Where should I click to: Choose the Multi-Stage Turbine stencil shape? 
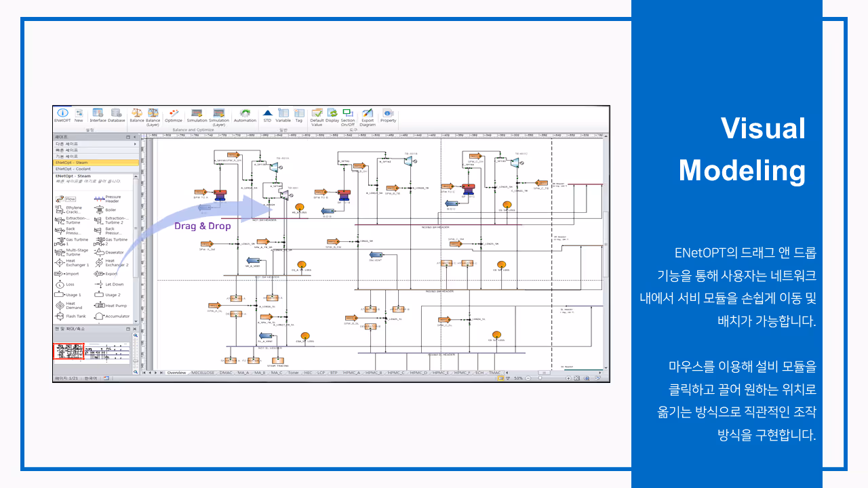pos(71,252)
